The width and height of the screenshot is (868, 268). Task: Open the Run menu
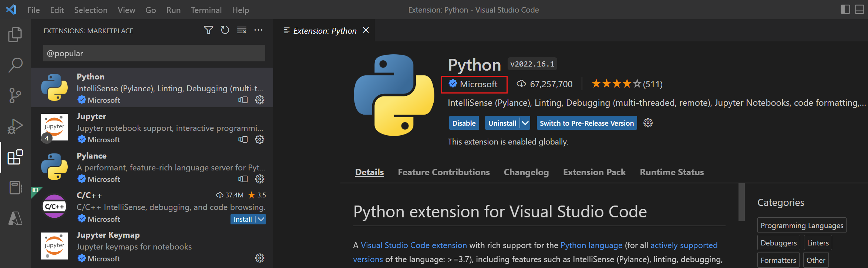(174, 10)
